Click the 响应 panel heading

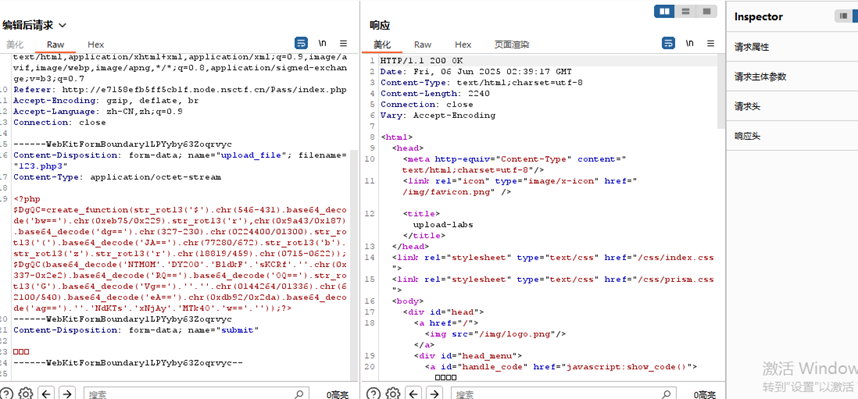pos(379,25)
